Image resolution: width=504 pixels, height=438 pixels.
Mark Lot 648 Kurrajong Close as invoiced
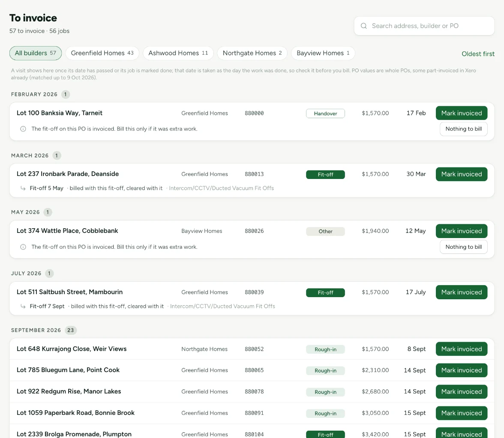click(x=462, y=349)
